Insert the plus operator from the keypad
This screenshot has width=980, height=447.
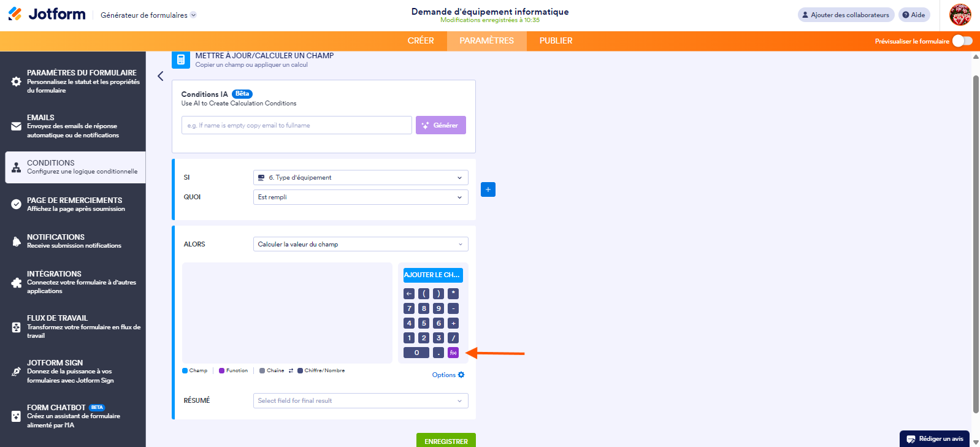[x=453, y=323]
